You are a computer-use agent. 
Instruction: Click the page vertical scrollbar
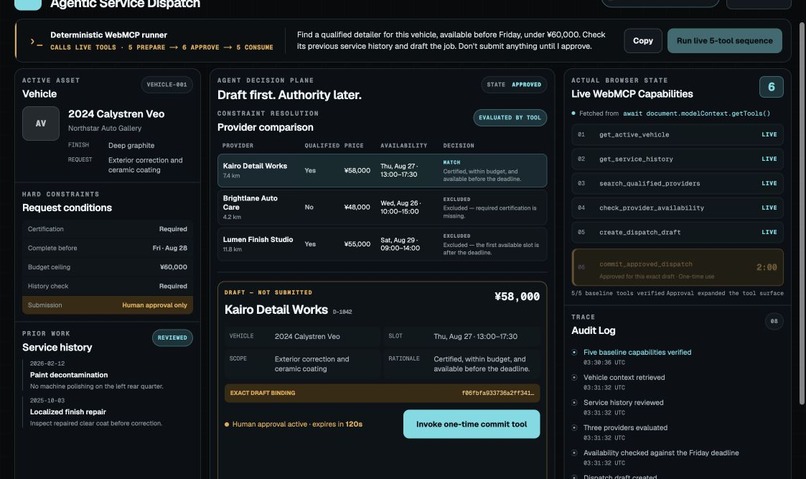click(802, 213)
